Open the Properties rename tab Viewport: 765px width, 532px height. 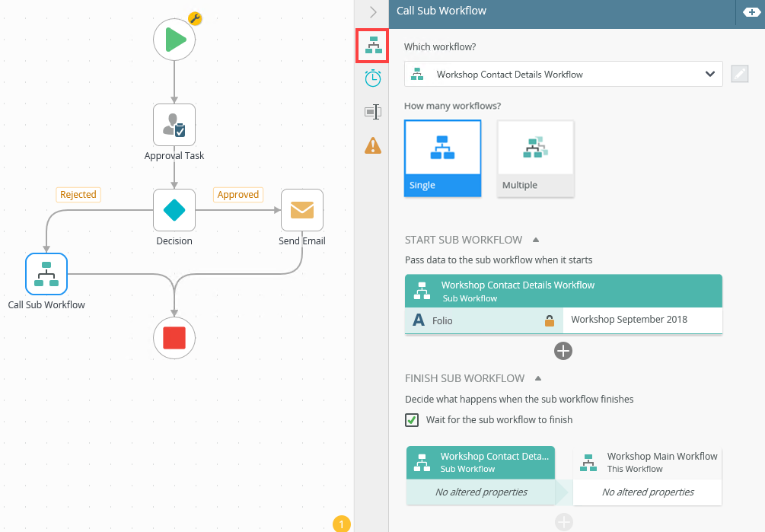click(x=373, y=112)
